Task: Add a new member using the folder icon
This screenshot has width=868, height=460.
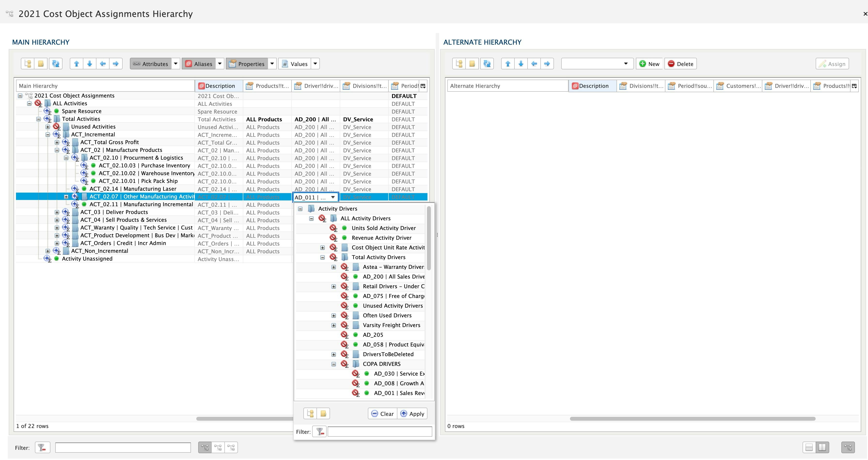Action: point(41,63)
